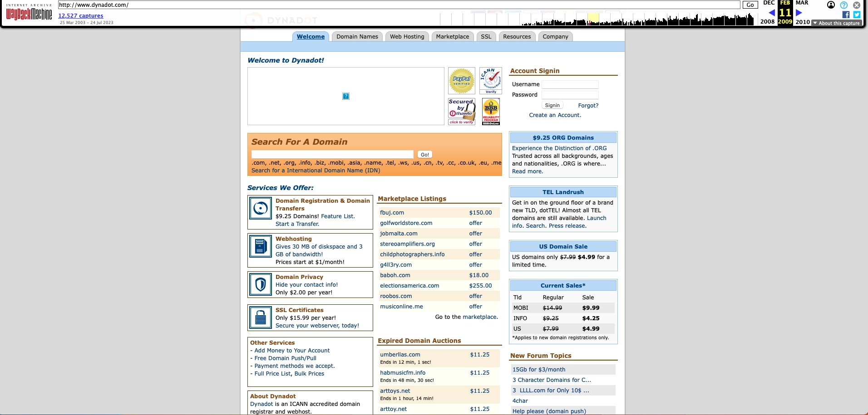Open the Domain Names tab
The image size is (868, 415).
click(x=357, y=37)
